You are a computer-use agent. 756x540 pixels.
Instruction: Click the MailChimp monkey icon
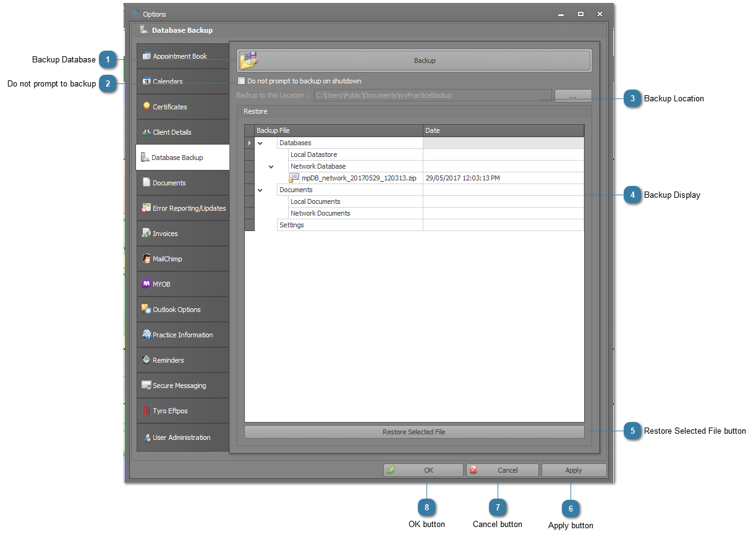147,259
